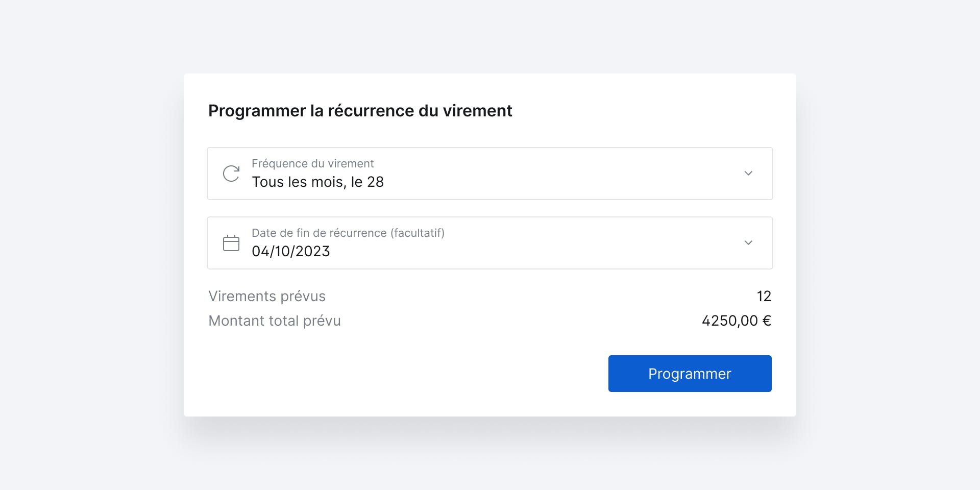
Task: Select the 04/10/2023 date value
Action: [x=291, y=252]
